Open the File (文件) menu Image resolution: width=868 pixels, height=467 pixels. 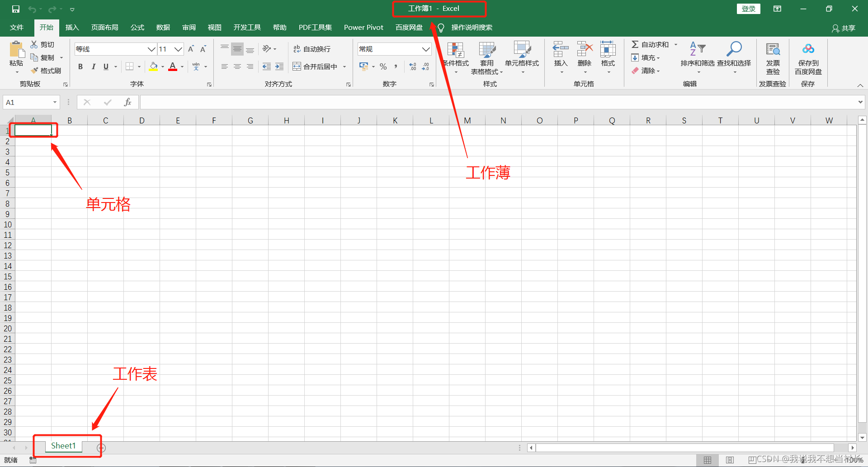[17, 28]
